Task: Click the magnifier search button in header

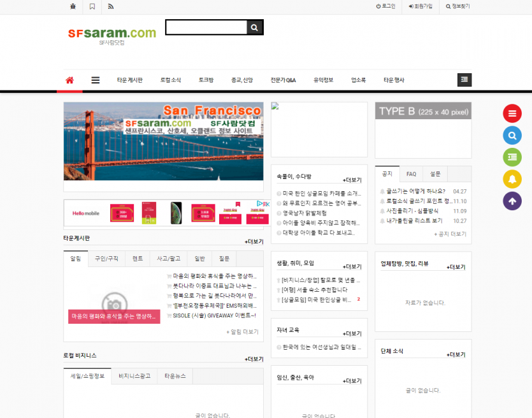Action: point(254,27)
